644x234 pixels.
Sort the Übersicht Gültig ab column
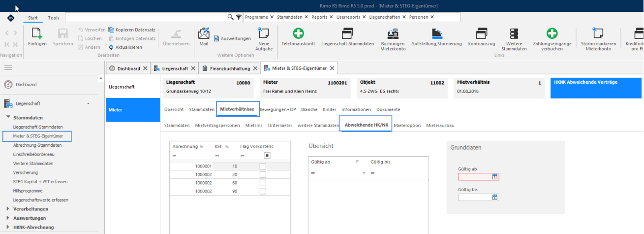(357, 162)
